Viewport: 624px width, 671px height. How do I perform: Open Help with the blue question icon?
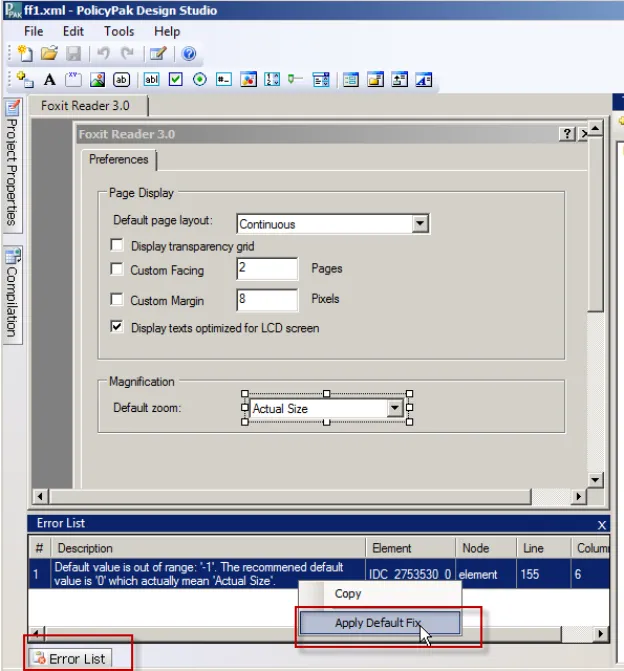coord(189,54)
